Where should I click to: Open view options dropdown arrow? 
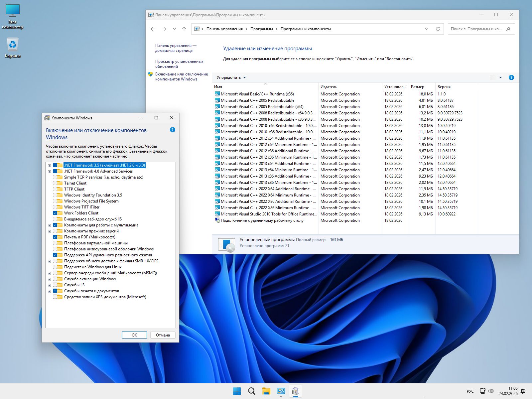(x=500, y=77)
